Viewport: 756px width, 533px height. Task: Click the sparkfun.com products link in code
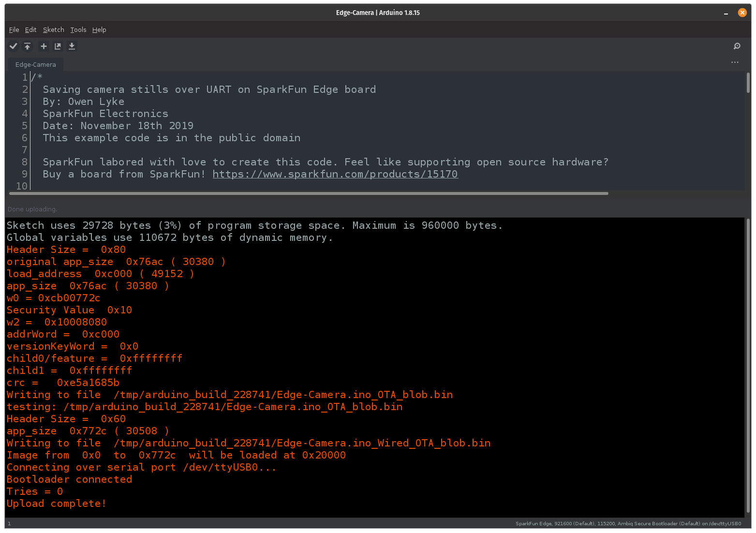click(335, 174)
